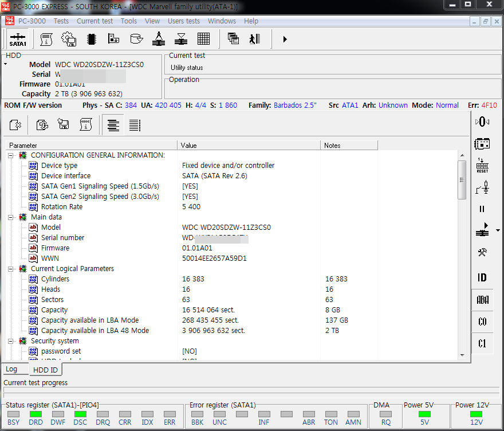Screen dimensions: 504x431
Task: Click the Err value 4F10
Action: (x=489, y=105)
